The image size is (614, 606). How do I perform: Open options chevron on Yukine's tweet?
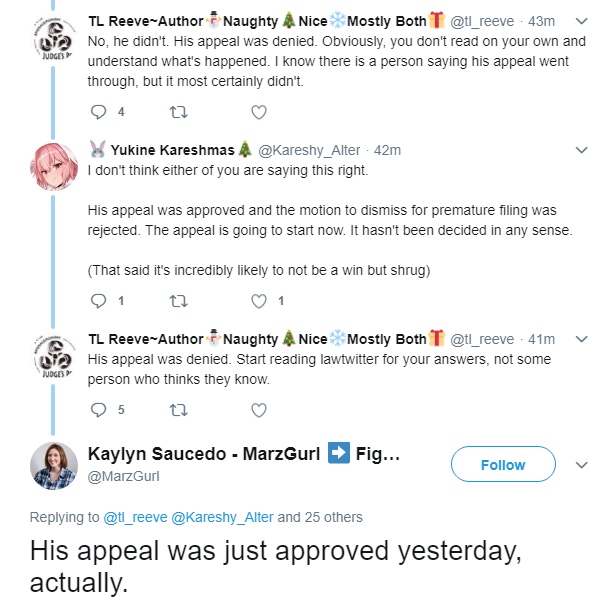582,150
